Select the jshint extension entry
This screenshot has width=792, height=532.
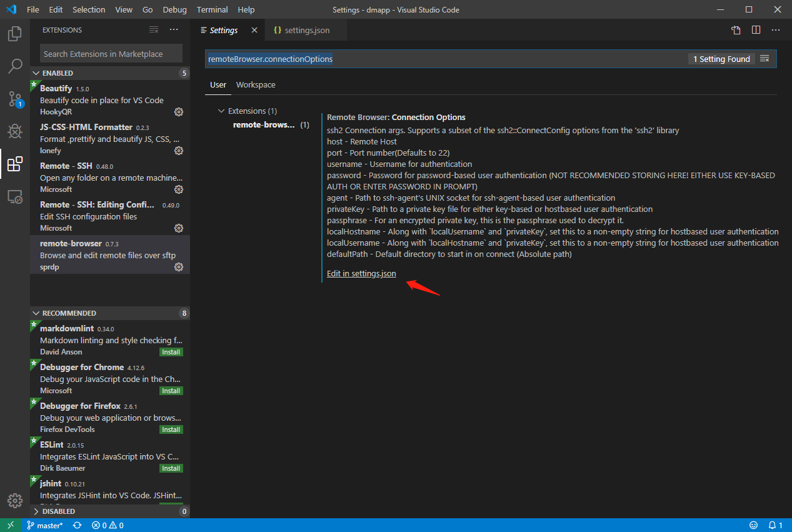pyautogui.click(x=110, y=490)
